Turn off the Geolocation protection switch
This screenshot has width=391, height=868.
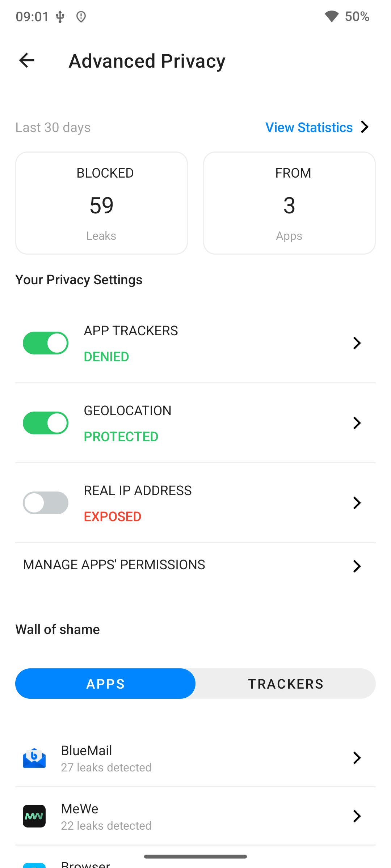(x=46, y=423)
